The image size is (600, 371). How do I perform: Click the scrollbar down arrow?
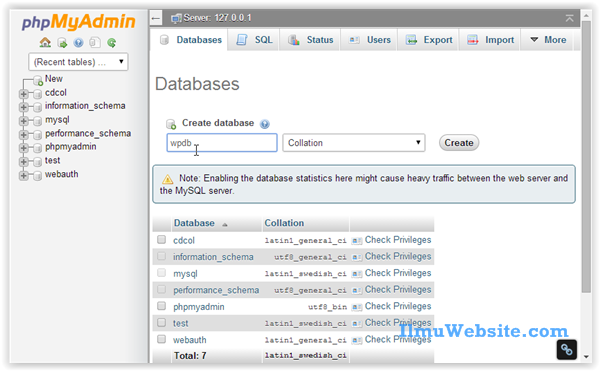pos(586,356)
